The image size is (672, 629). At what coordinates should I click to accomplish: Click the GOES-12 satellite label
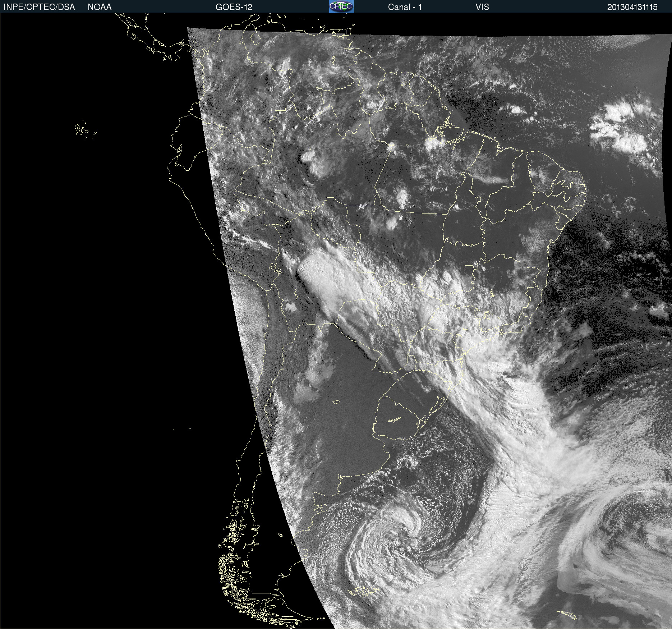point(234,7)
